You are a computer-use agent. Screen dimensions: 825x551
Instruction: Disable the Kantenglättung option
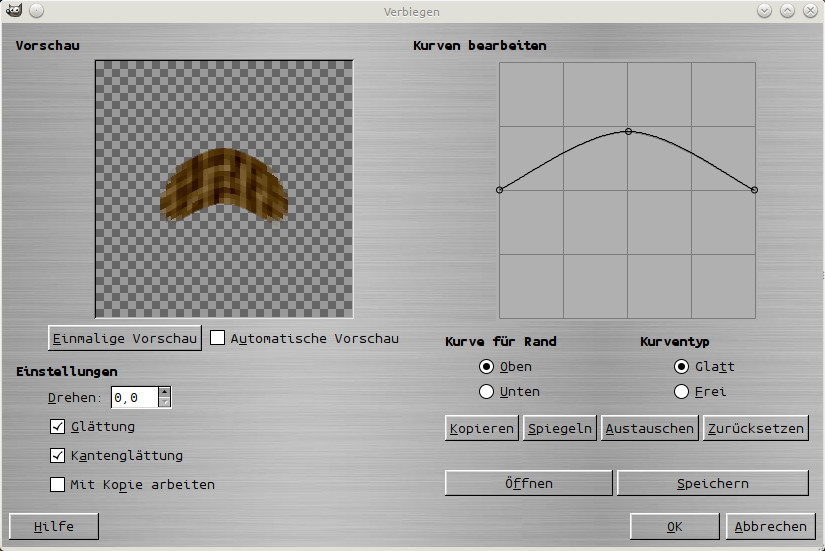point(58,456)
